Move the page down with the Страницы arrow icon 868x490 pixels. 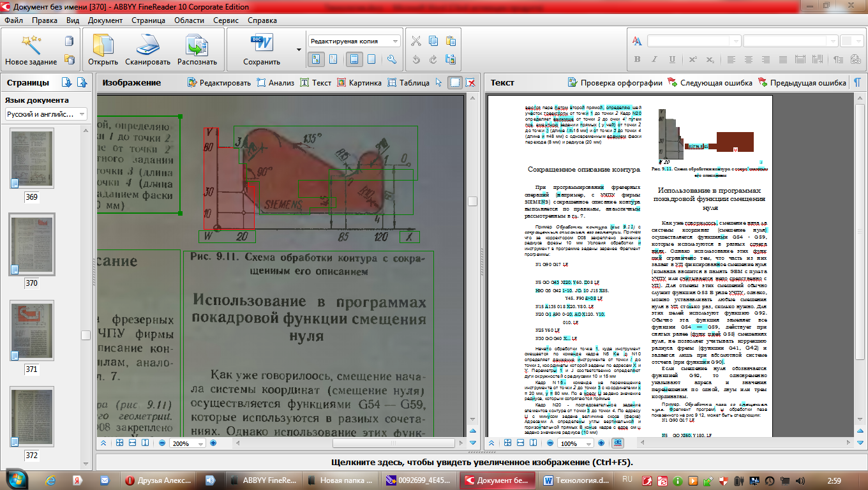(66, 82)
